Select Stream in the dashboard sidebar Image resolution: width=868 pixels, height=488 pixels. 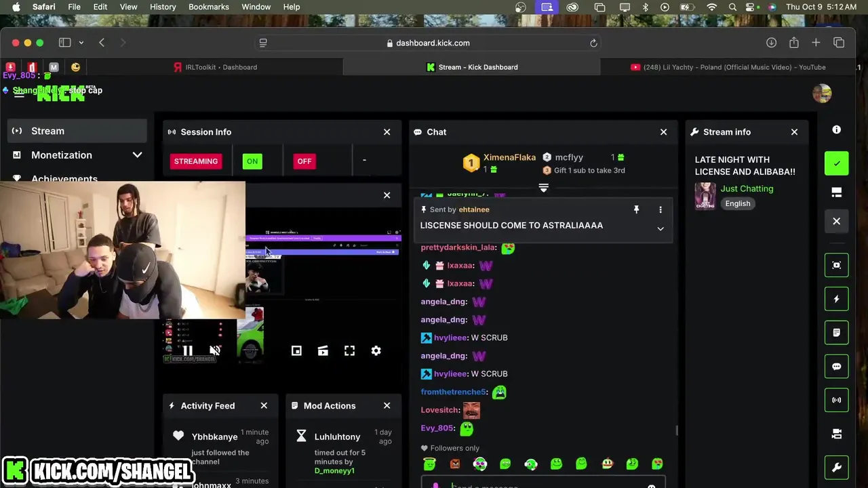(x=77, y=131)
